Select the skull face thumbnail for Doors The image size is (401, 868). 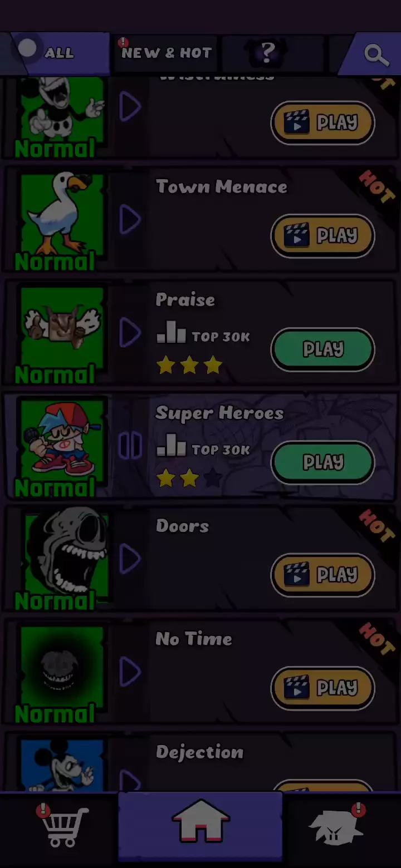61,559
